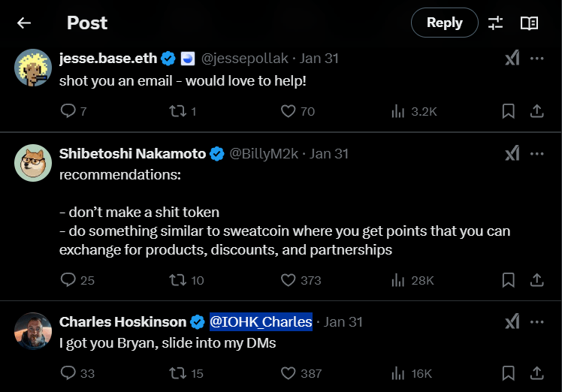The image size is (562, 392).
Task: Bookmark Shibetoshi Nakamoto's reply
Action: pyautogui.click(x=508, y=280)
